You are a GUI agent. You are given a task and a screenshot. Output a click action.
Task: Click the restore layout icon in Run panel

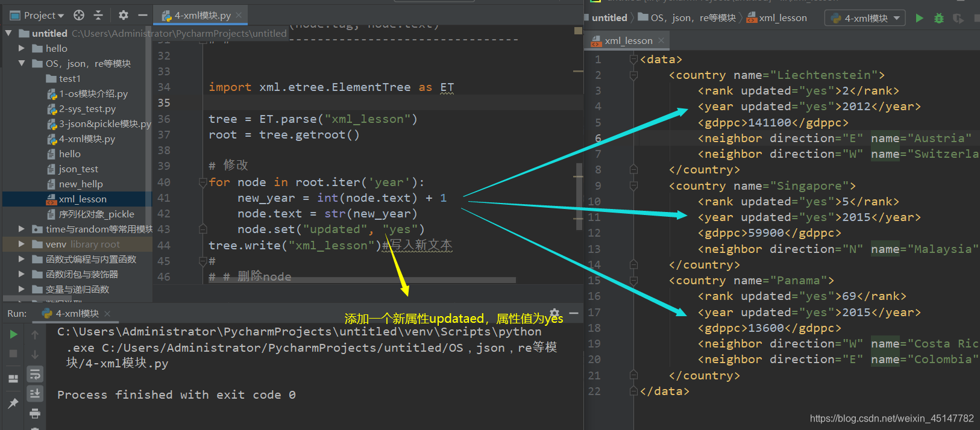coord(13,379)
